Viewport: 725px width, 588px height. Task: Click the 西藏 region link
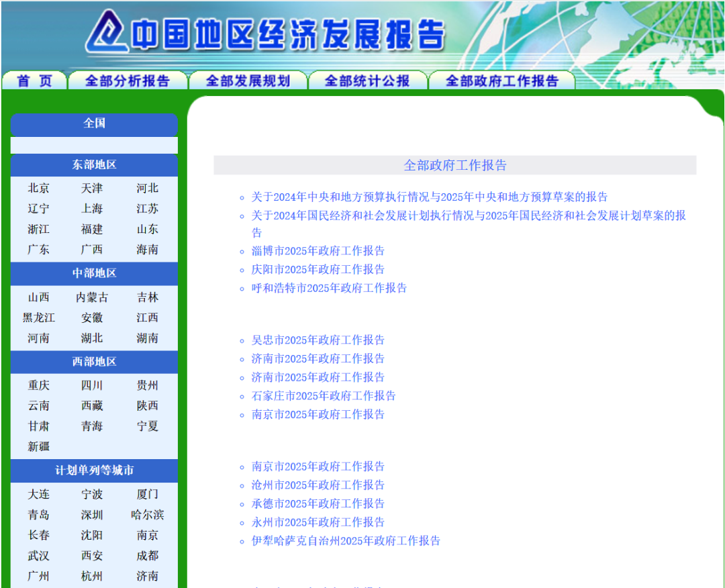point(92,406)
